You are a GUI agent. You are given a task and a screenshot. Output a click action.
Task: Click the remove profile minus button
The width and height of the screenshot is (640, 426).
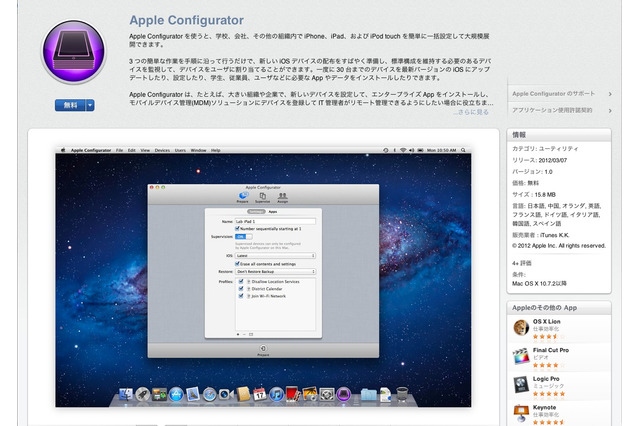pos(244,334)
